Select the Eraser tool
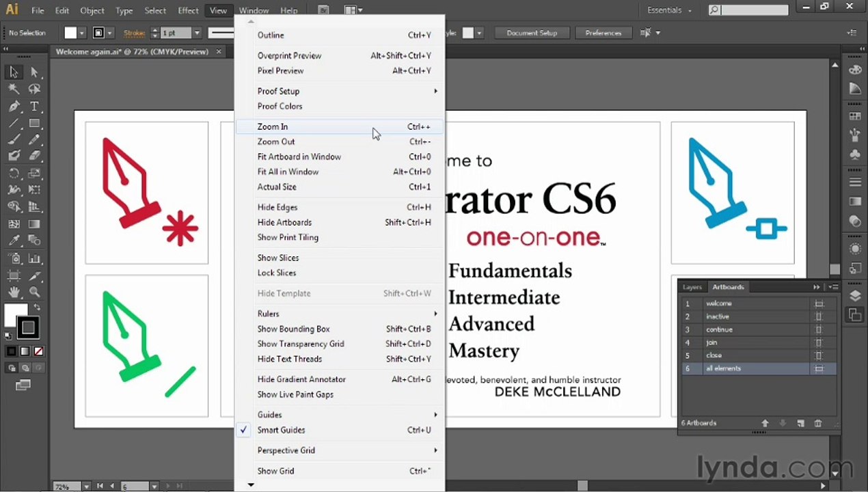 [34, 156]
